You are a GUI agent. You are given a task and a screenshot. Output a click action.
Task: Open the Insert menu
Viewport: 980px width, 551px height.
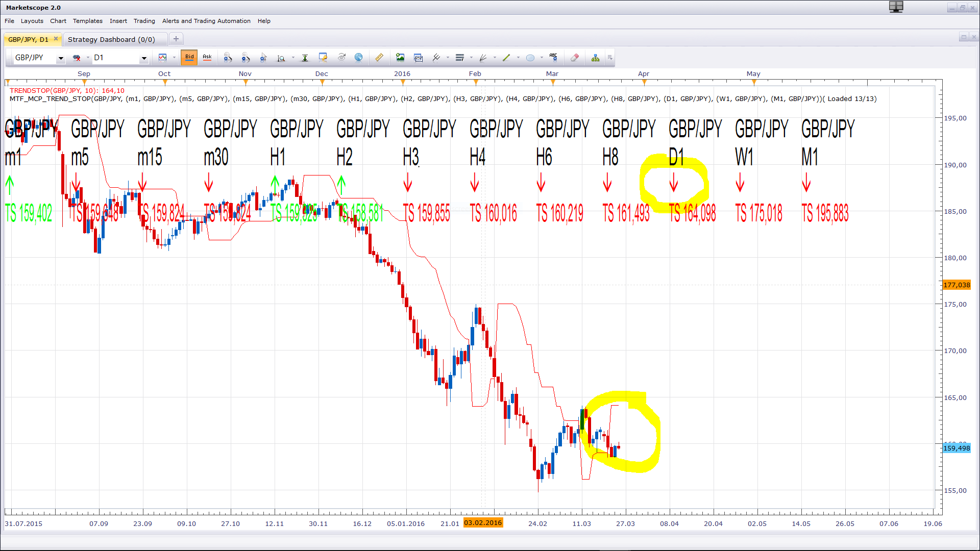pos(118,21)
